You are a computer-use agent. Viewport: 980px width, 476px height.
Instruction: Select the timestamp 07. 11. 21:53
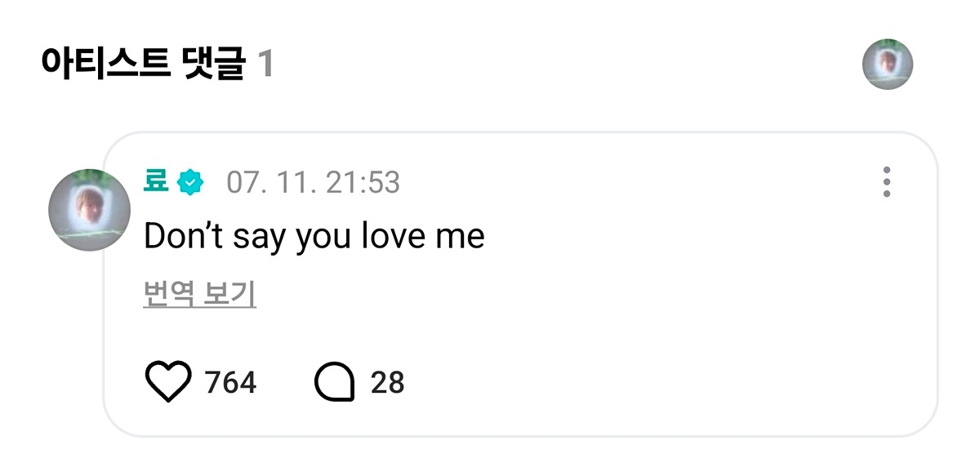point(314,183)
